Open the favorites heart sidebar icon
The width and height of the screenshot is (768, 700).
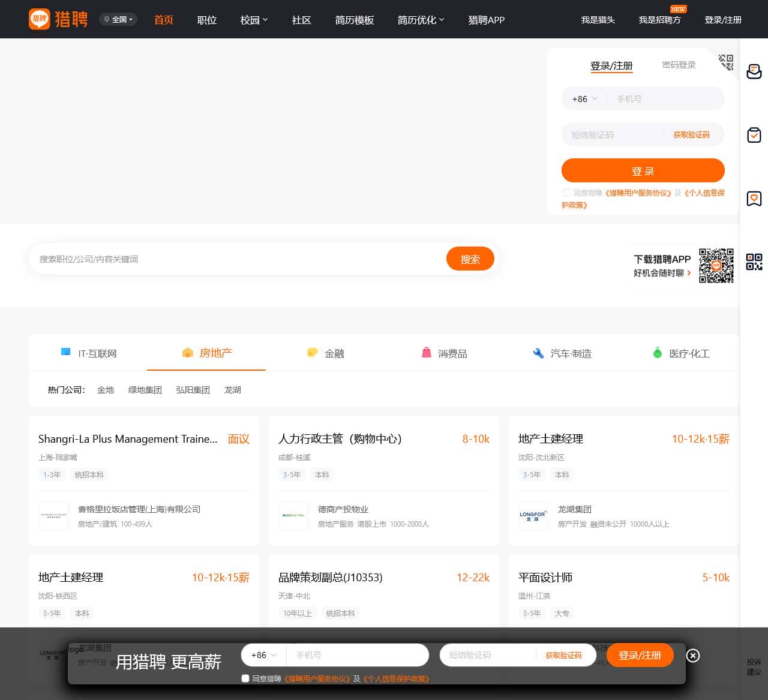pos(754,199)
